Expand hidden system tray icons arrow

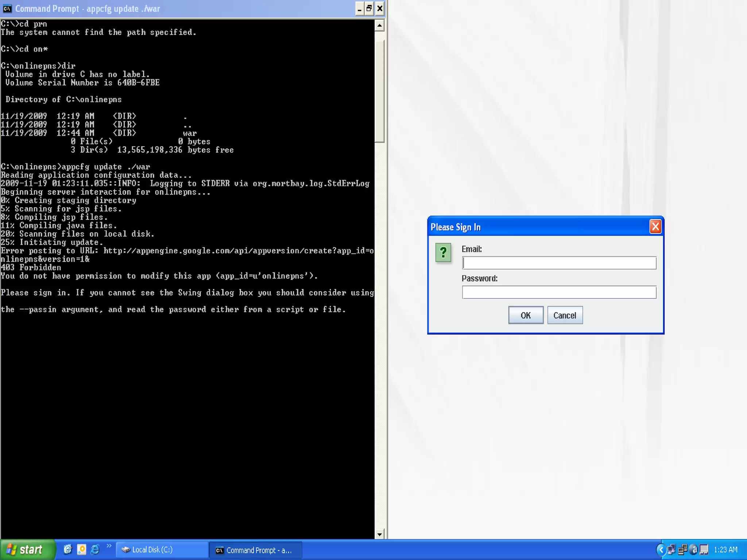coord(661,549)
